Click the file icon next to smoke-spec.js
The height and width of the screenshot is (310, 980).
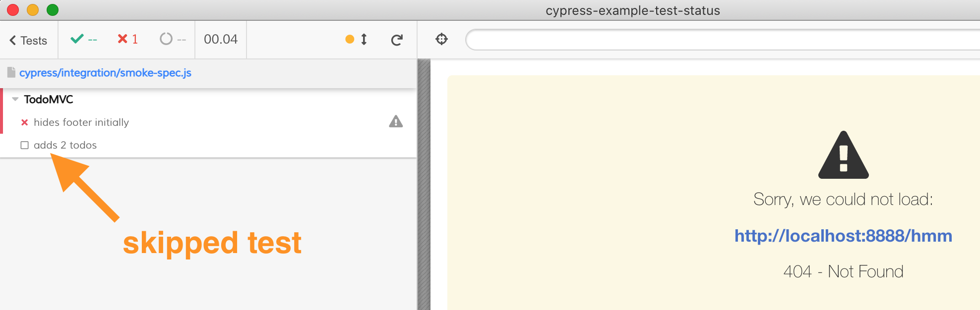[11, 73]
